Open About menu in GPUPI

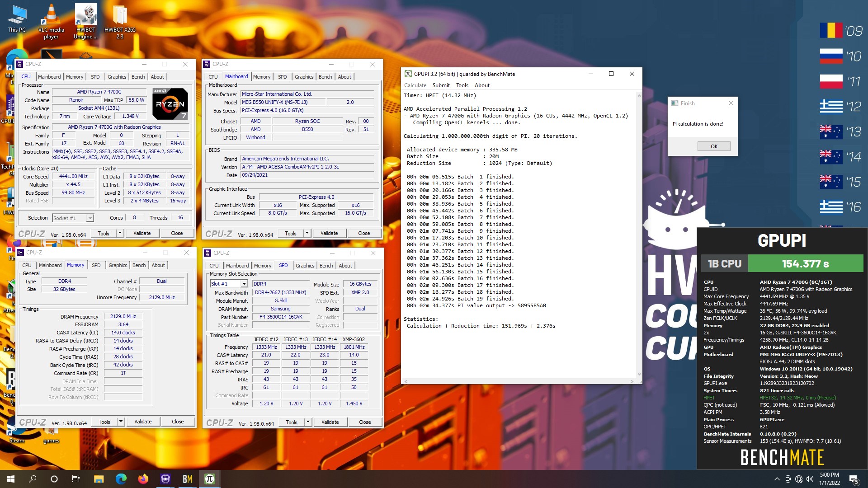(482, 85)
